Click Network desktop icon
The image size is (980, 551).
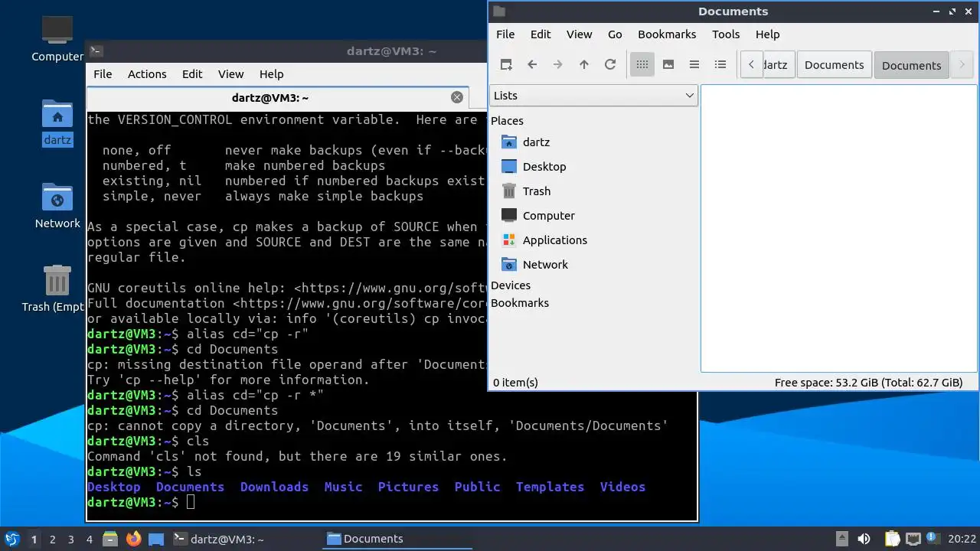(57, 205)
